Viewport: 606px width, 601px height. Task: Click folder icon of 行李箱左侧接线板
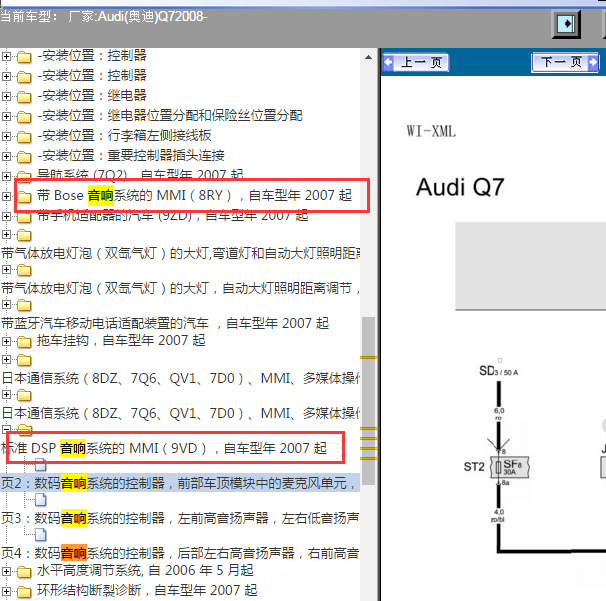(24, 136)
